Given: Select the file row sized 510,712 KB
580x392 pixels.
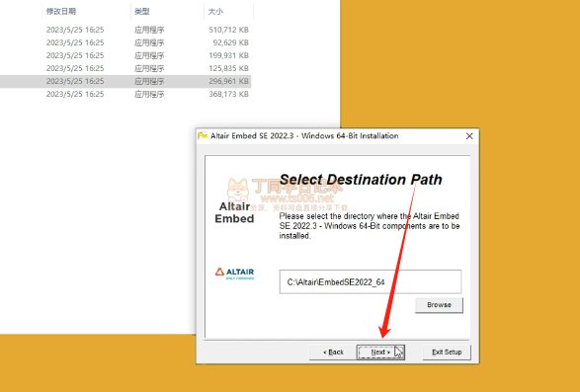Looking at the screenshot, I should tap(125, 30).
